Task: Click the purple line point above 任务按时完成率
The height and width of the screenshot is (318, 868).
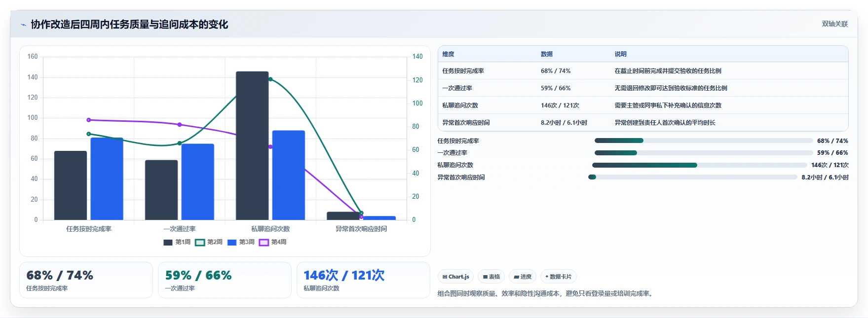Action: 89,120
